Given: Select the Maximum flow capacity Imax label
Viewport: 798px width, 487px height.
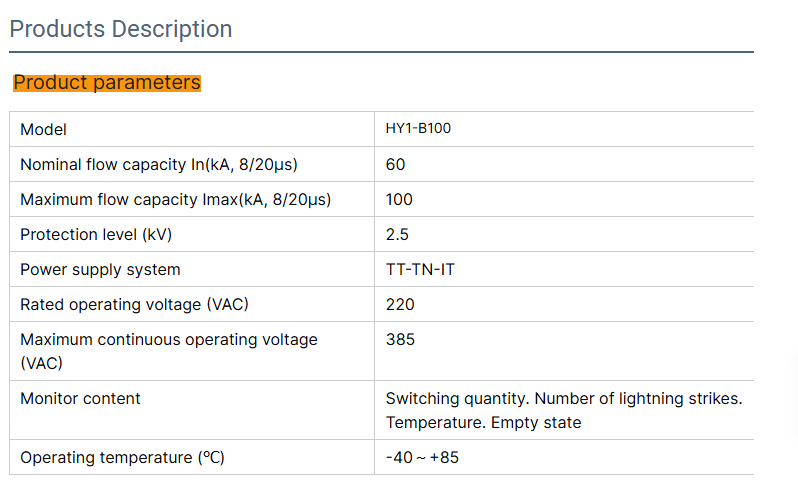Looking at the screenshot, I should 175,199.
